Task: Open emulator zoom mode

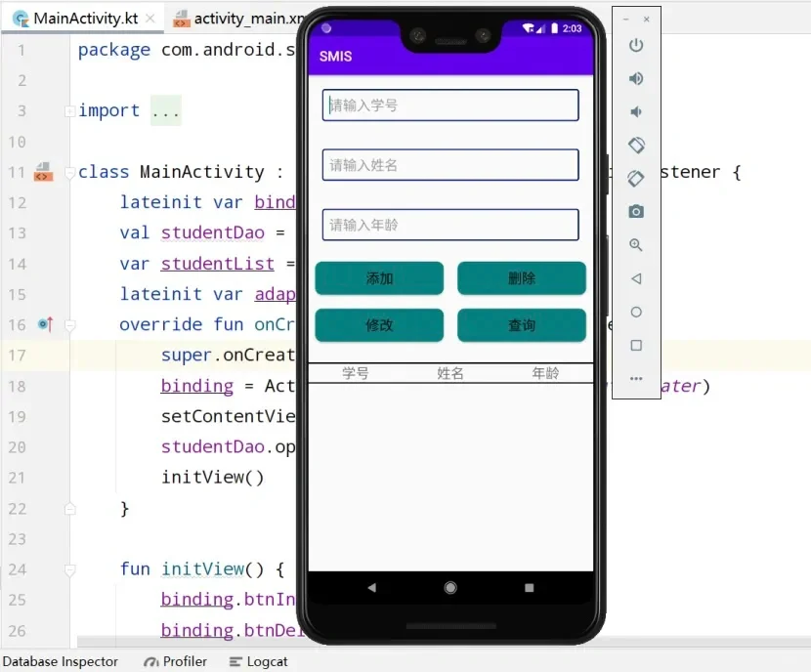Action: [x=635, y=245]
